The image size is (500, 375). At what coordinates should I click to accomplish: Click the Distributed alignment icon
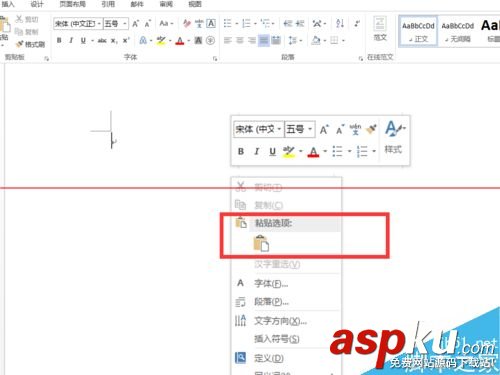pos(276,41)
